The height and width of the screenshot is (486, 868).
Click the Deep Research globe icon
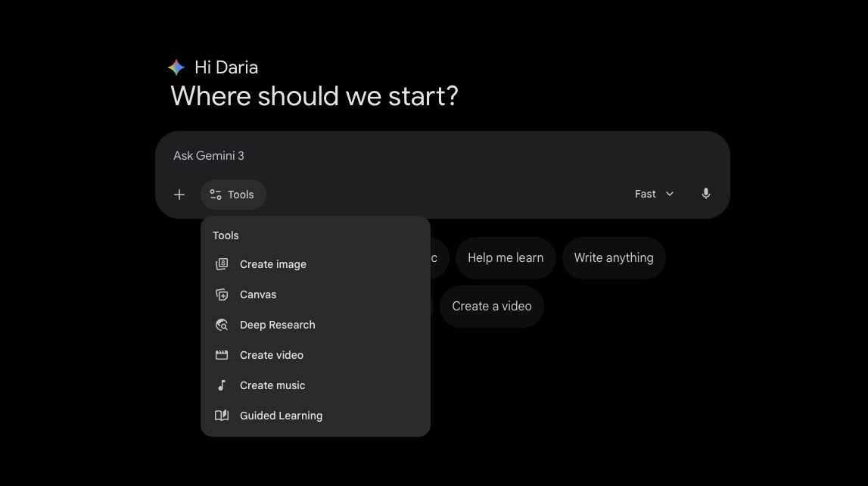(x=222, y=325)
